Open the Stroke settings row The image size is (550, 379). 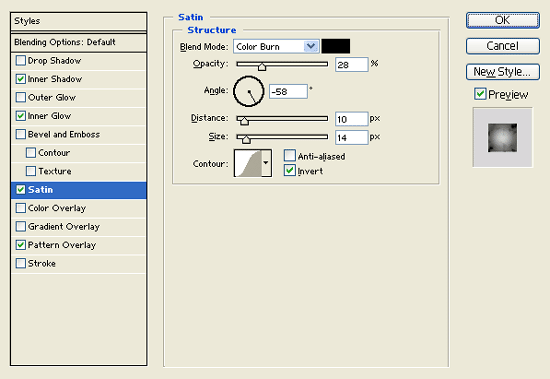[x=79, y=264]
